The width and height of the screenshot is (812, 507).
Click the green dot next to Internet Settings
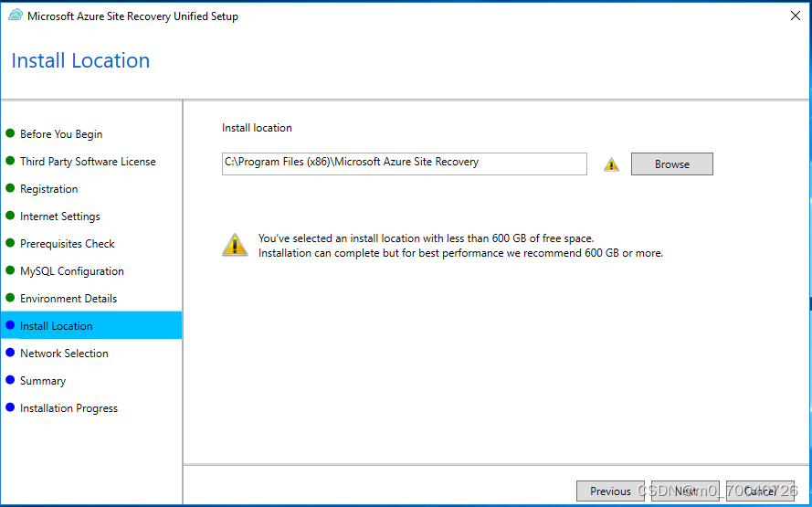[10, 216]
